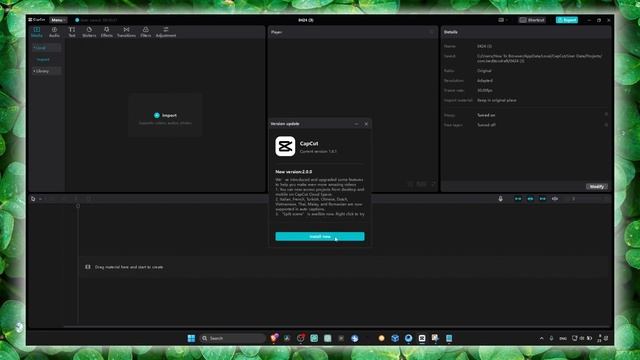Open the Filters tab
Screen dimensions: 640x360
[146, 32]
